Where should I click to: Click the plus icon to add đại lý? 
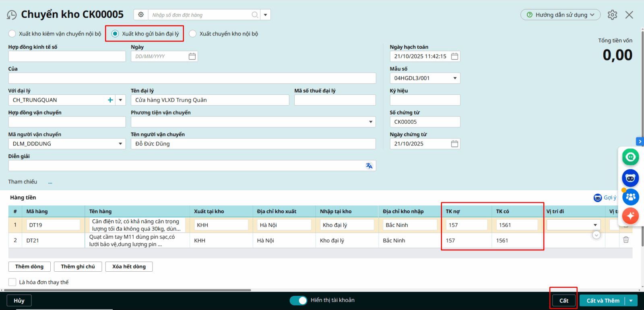(x=110, y=100)
